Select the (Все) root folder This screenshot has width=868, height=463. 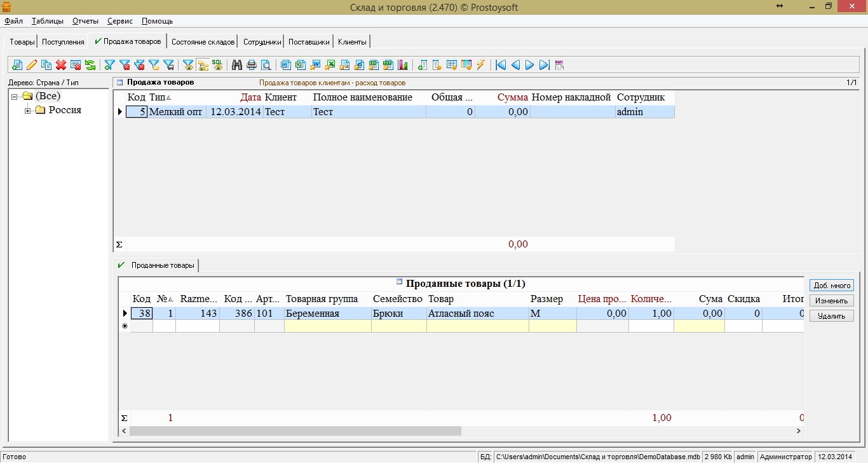[42, 96]
